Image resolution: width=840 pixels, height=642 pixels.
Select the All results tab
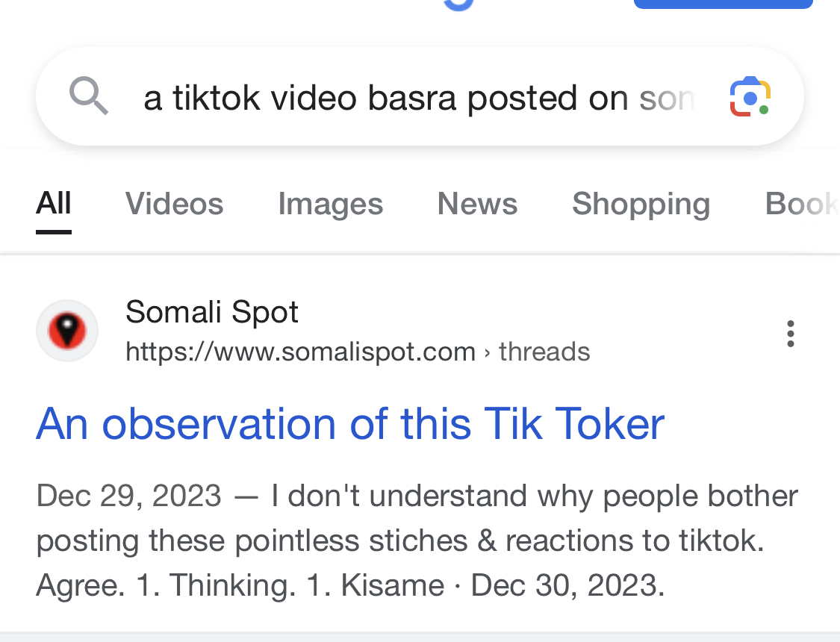coord(54,204)
